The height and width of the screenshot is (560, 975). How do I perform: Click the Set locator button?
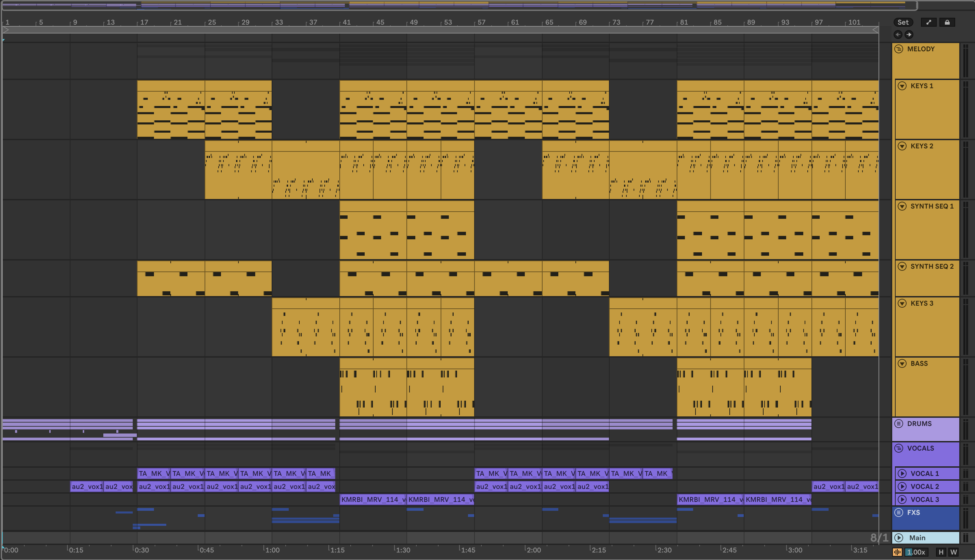click(x=903, y=22)
